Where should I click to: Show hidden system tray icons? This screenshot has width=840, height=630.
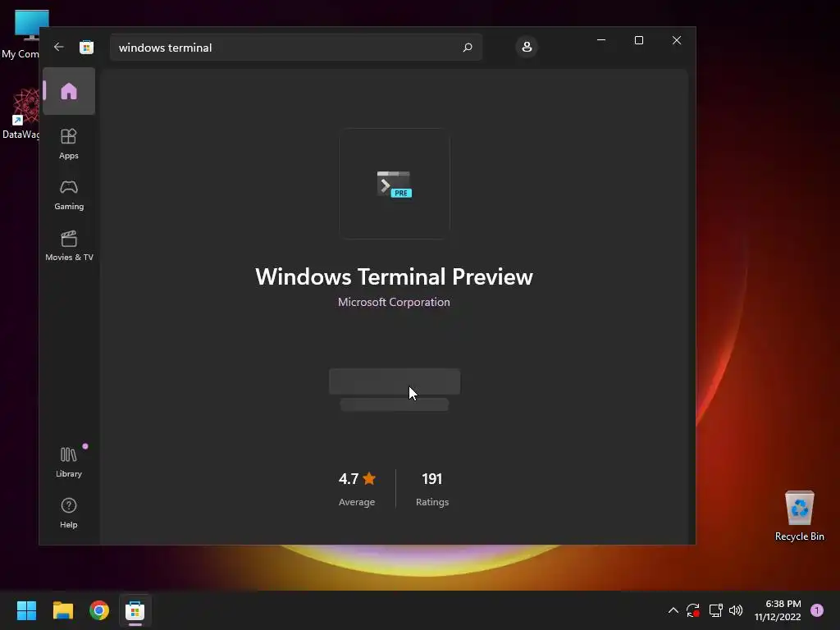(673, 610)
